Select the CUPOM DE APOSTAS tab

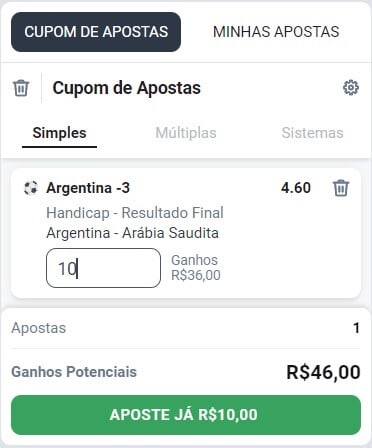[96, 32]
